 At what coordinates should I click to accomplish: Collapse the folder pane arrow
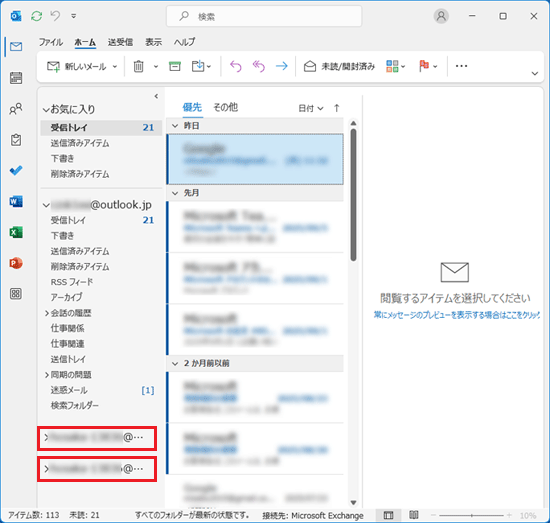[156, 96]
